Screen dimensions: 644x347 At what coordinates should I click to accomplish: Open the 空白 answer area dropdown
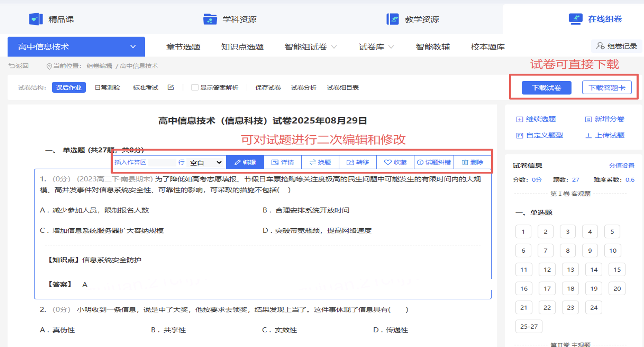206,162
